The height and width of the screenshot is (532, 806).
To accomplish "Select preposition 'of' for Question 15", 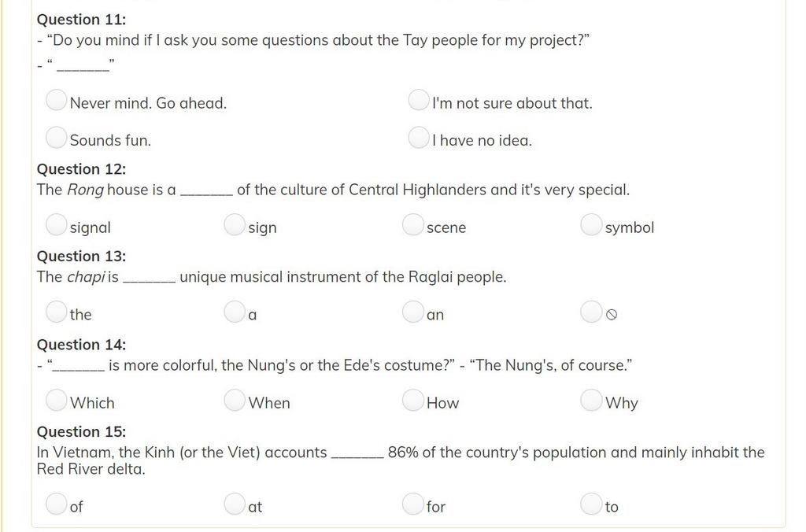I will [56, 504].
